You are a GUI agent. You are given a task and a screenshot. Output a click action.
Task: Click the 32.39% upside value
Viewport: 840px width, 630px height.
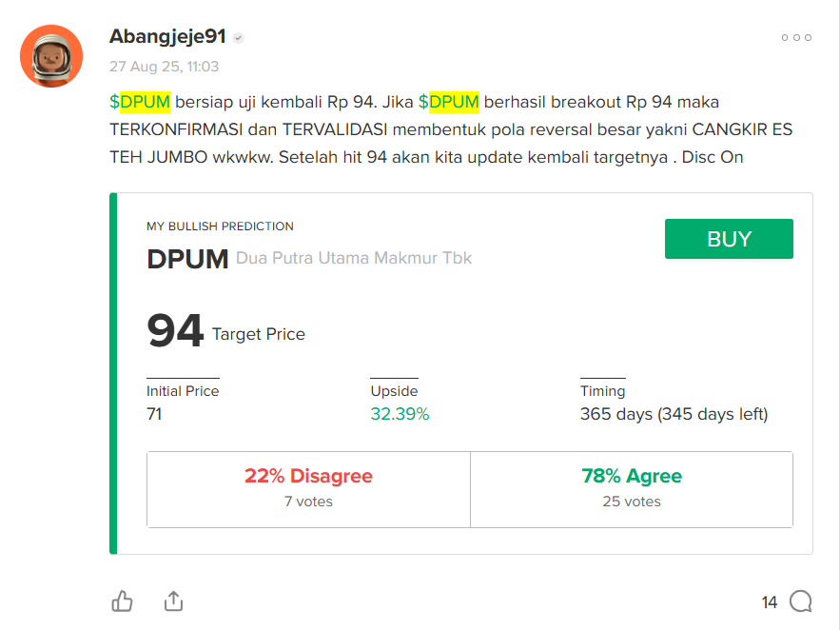coord(400,414)
